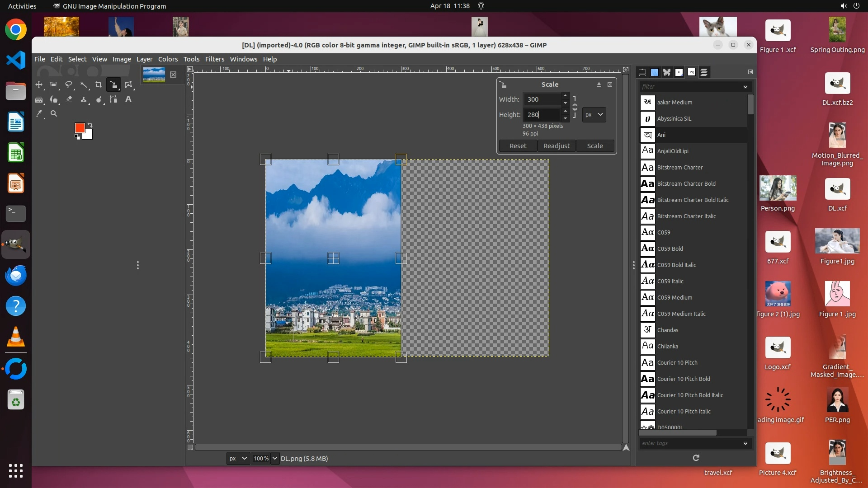Toggle the width-height chain link

[575, 107]
